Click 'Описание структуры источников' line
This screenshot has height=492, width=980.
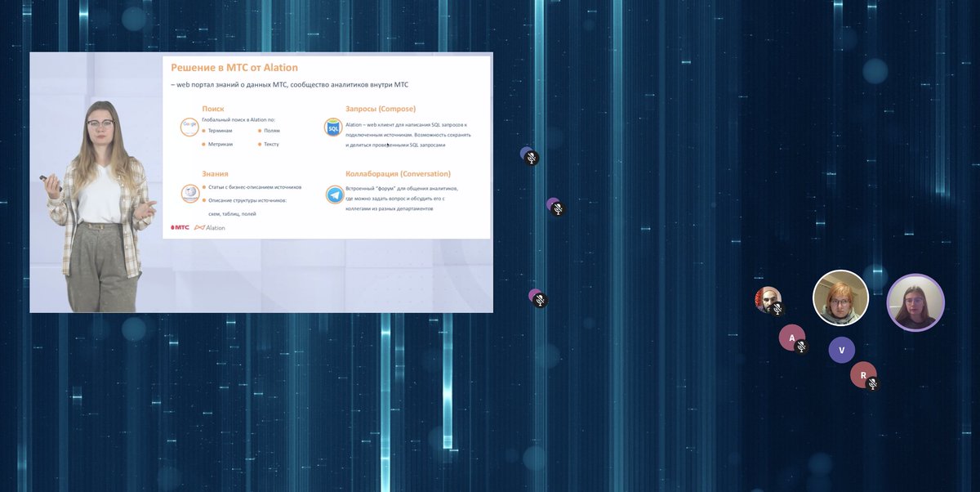[x=246, y=200]
